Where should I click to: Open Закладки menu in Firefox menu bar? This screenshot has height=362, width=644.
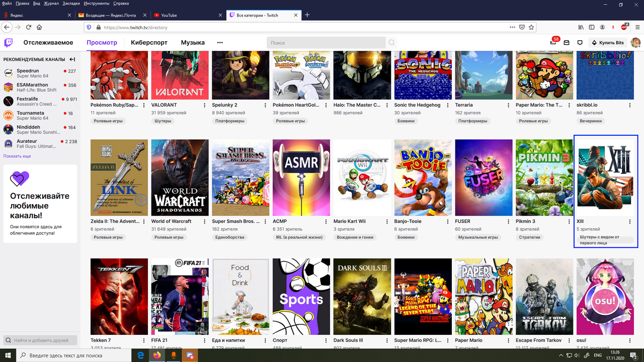click(x=71, y=4)
